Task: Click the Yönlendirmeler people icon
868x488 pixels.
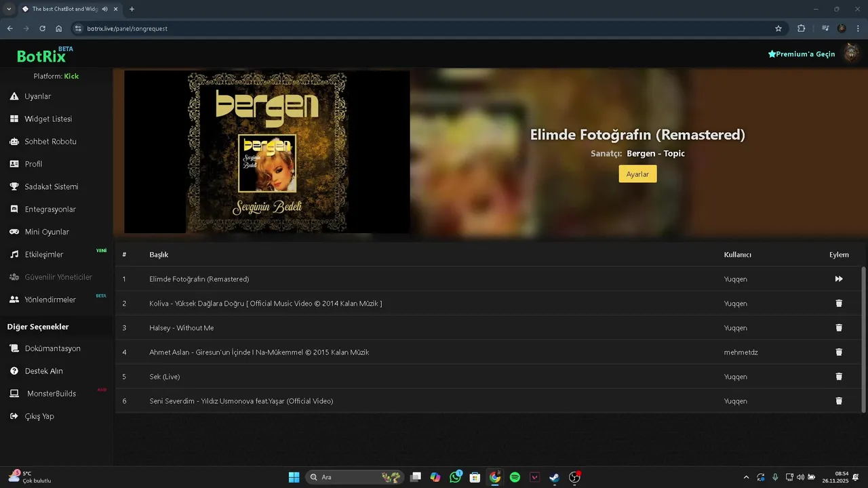Action: coord(14,300)
